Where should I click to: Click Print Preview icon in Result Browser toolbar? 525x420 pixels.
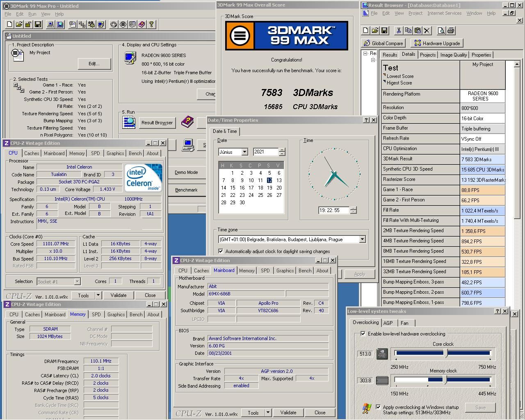coord(441,30)
